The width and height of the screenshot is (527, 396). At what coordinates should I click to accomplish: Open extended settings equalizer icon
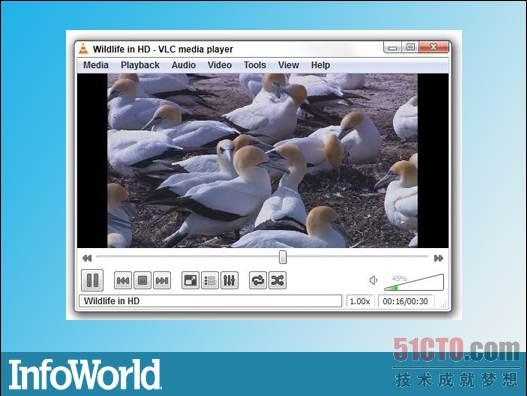pyautogui.click(x=230, y=280)
